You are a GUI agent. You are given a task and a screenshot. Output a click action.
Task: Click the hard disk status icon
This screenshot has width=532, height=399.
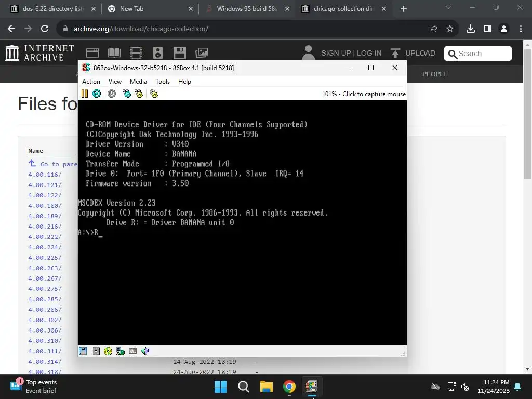point(133,351)
